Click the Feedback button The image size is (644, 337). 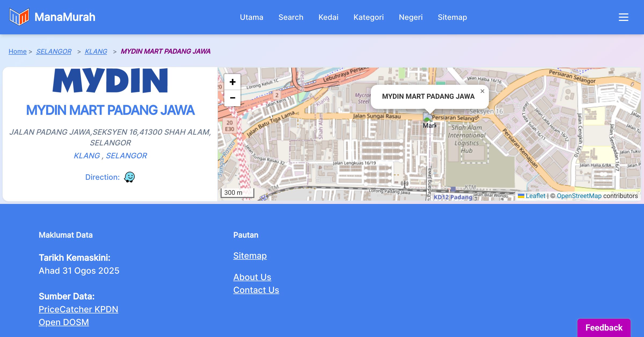[x=604, y=328]
